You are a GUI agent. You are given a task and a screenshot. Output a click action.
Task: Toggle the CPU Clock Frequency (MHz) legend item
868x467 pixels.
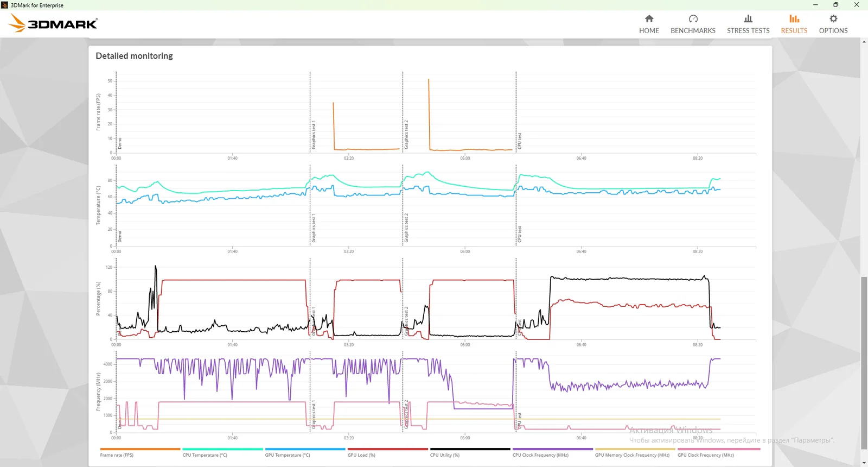tap(552, 452)
